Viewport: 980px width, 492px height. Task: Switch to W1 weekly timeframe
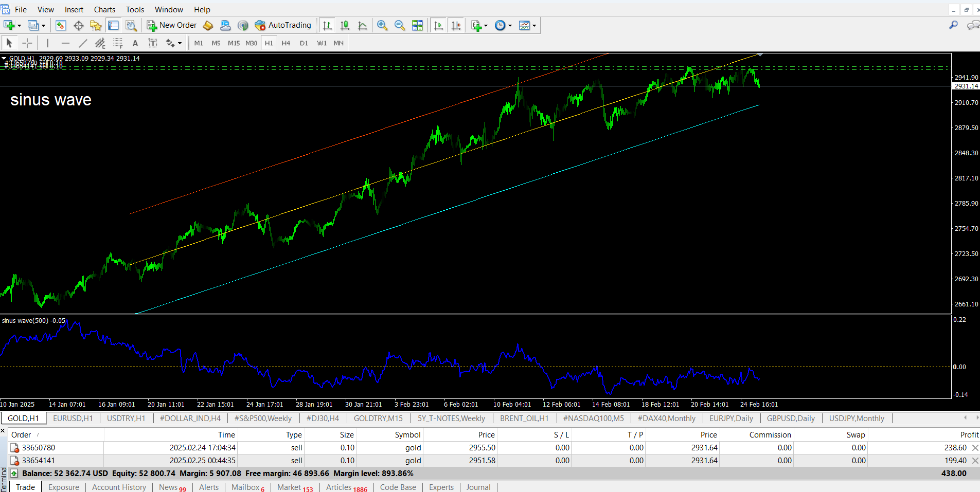click(322, 43)
